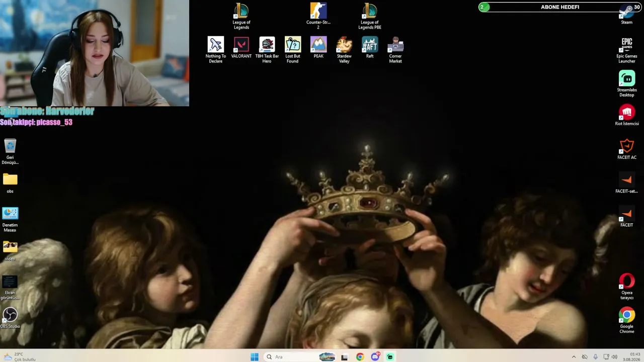The width and height of the screenshot is (644, 362).
Task: Open the weather widget showing 23°C
Action: (19, 357)
